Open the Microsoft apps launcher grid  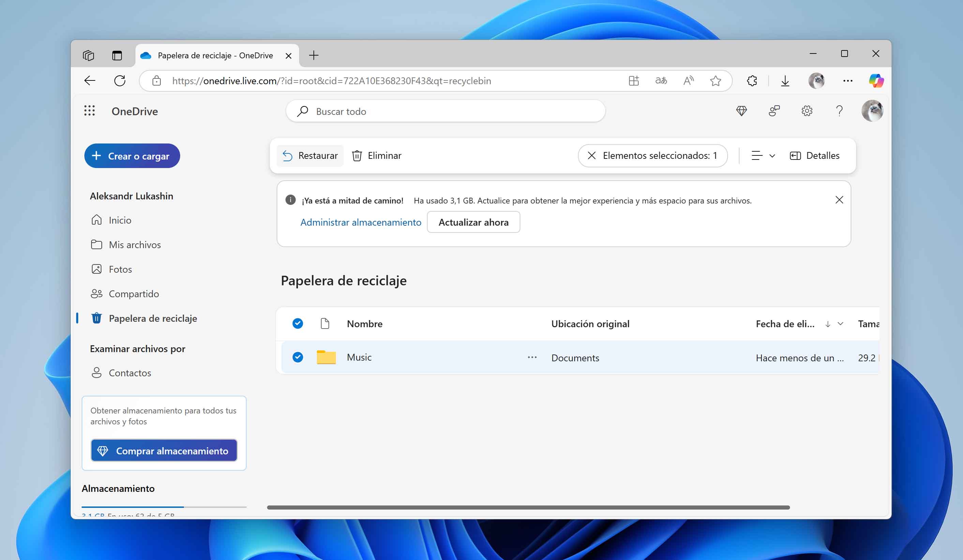[x=89, y=111]
